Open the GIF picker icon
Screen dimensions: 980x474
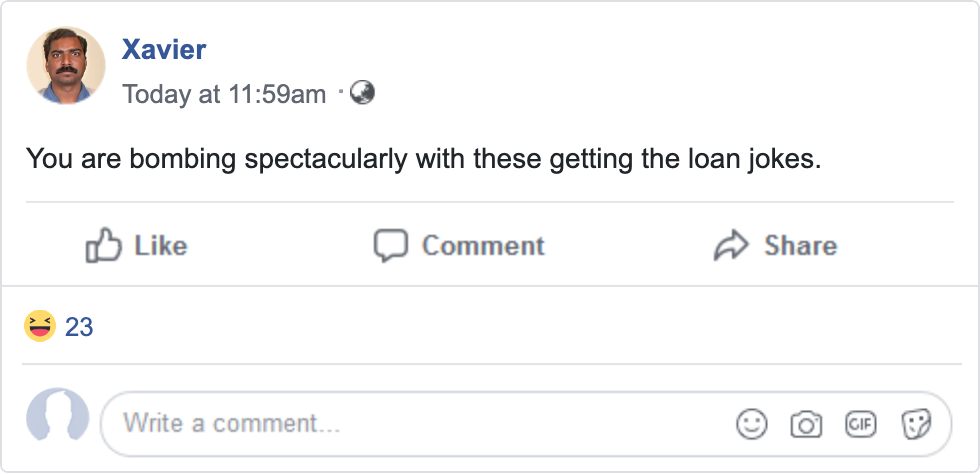point(860,424)
